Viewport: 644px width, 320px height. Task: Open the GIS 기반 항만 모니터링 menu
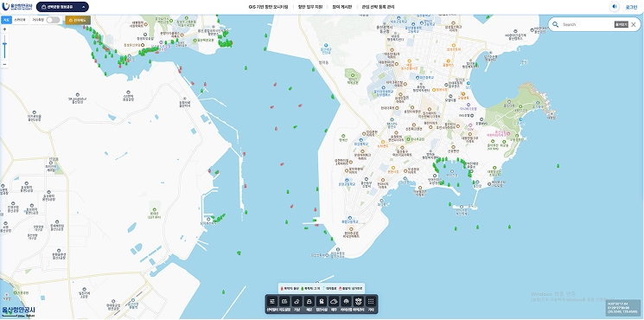pyautogui.click(x=269, y=7)
